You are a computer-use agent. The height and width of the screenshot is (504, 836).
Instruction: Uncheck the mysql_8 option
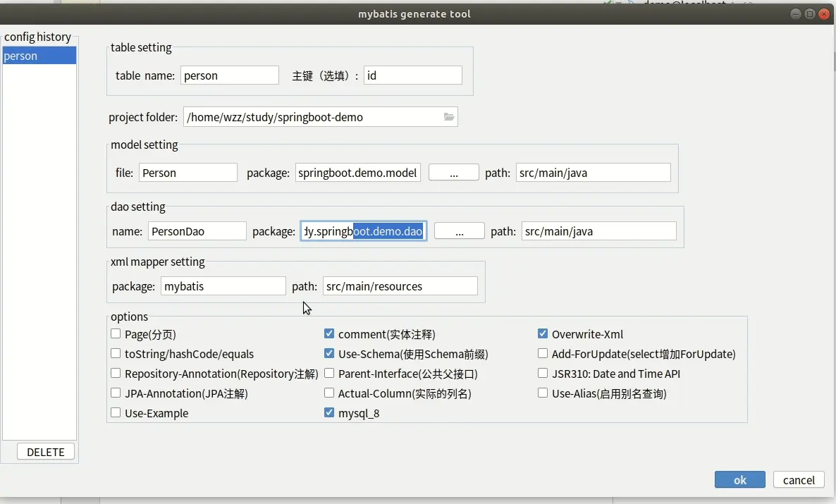tap(329, 413)
